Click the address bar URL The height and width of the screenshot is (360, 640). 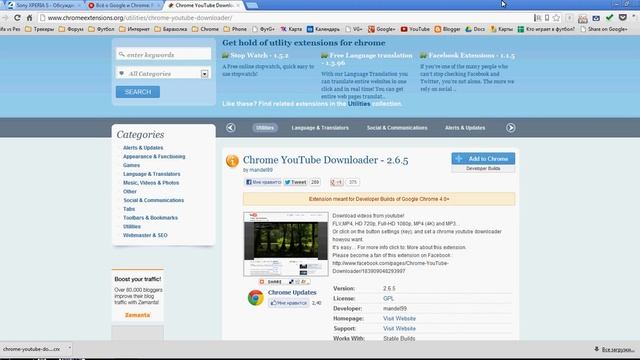[x=140, y=18]
